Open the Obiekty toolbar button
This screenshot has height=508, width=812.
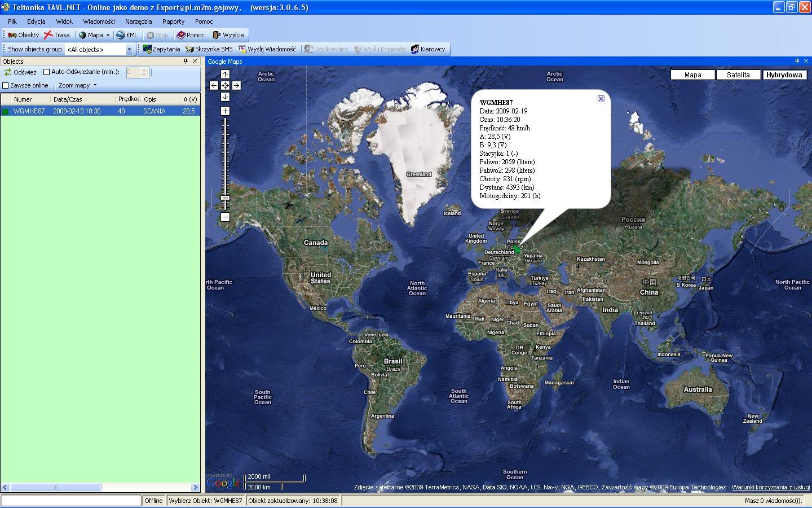pos(23,35)
